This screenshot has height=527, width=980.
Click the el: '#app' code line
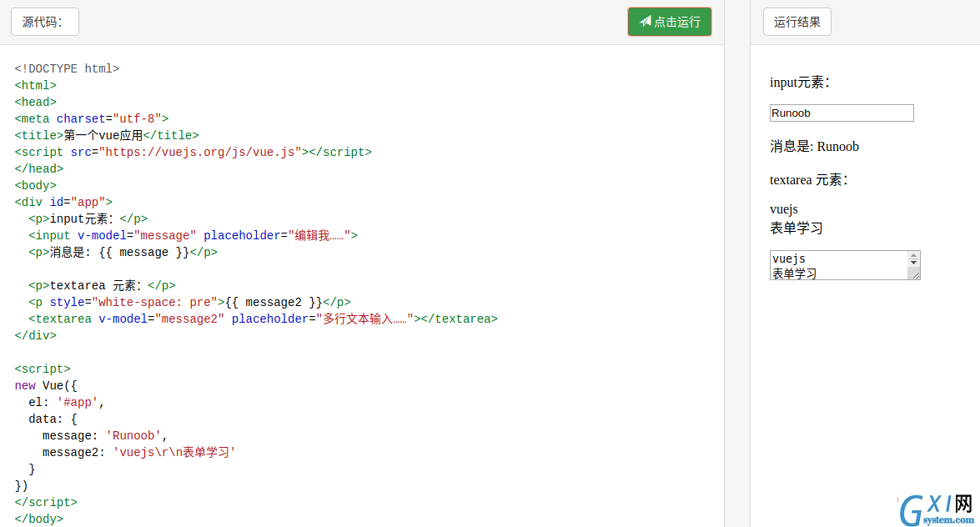tap(67, 403)
